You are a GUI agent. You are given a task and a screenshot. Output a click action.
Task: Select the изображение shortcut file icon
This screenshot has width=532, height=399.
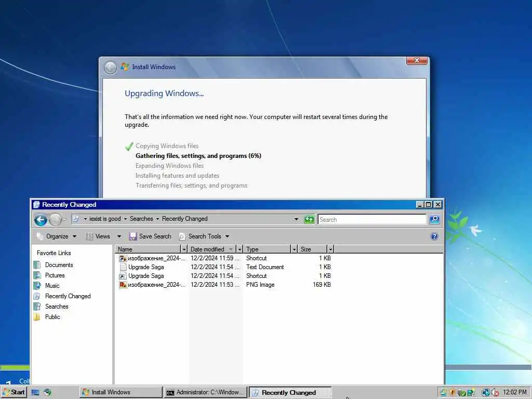tap(123, 258)
